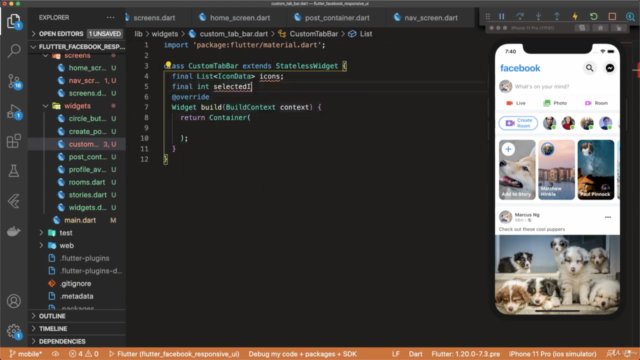Click CustomTabBar class breadcrumb
The image size is (640, 360).
point(313,34)
